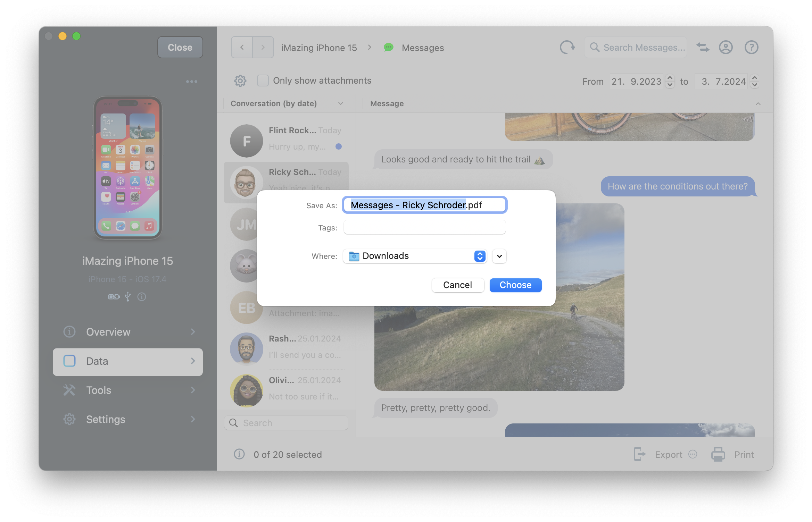This screenshot has height=522, width=812.
Task: Click the Choose button in save dialog
Action: coord(515,285)
